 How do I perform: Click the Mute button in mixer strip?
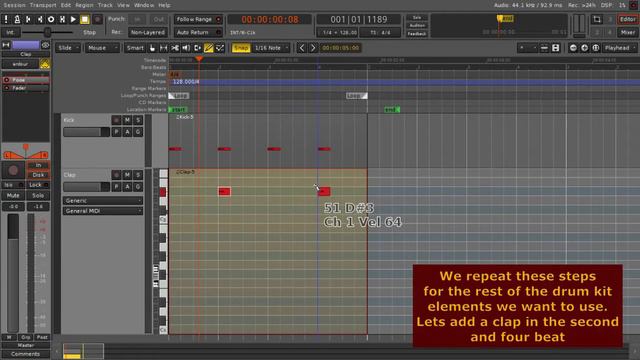coord(13,196)
